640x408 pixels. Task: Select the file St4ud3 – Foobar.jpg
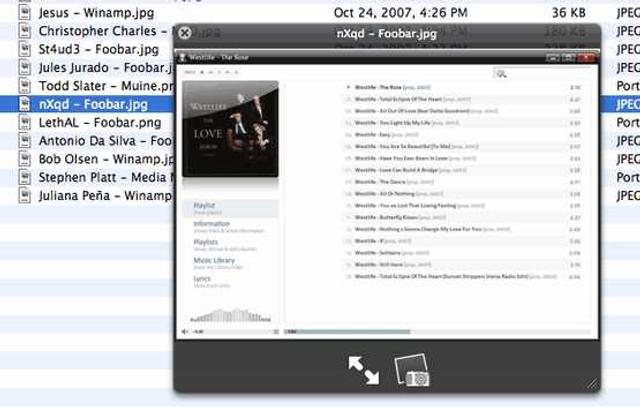tap(99, 49)
